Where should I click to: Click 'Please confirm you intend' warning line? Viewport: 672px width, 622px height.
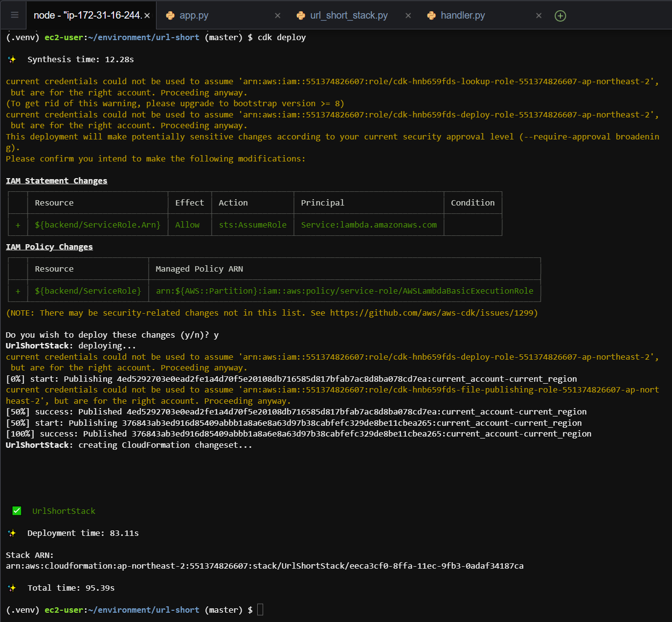pyautogui.click(x=156, y=159)
